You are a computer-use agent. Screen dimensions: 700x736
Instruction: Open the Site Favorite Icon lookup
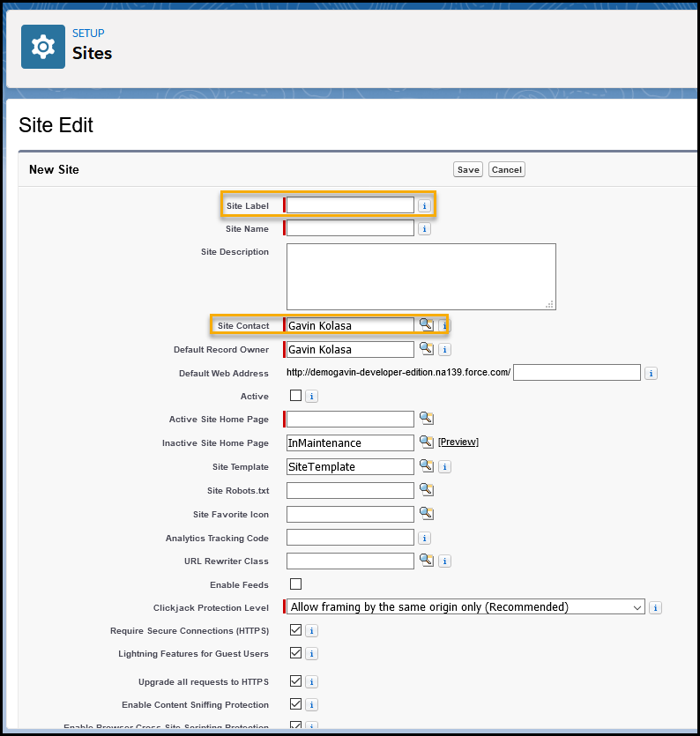tap(427, 514)
